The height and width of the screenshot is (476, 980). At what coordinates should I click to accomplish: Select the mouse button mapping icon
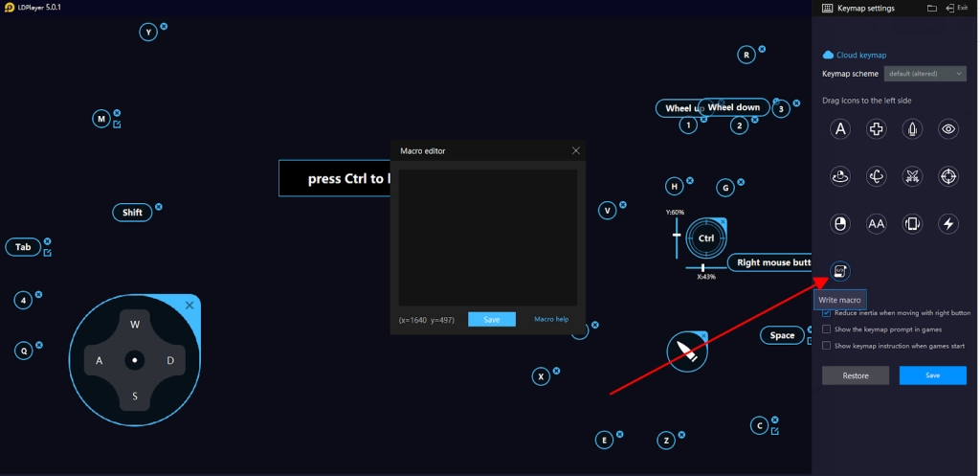click(840, 224)
